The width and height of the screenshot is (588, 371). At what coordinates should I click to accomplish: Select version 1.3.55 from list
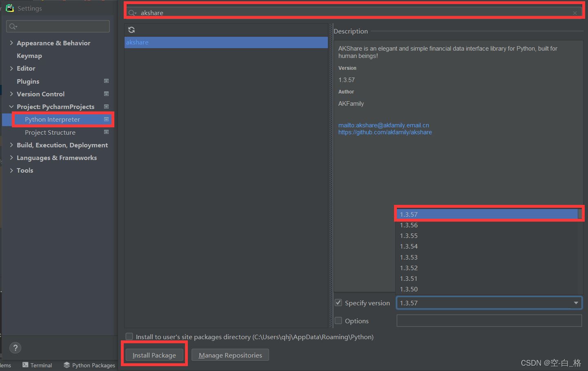[487, 235]
